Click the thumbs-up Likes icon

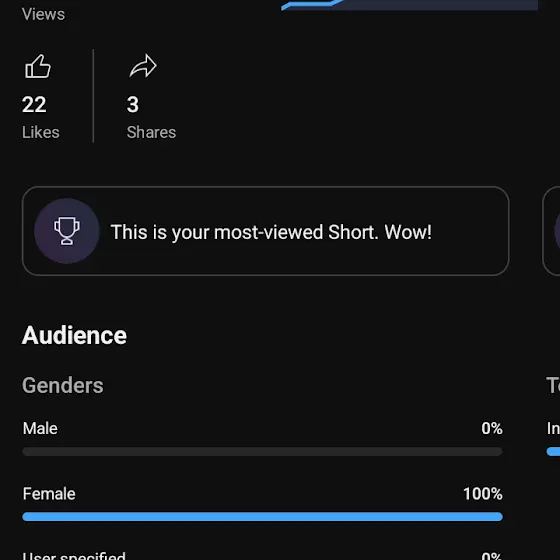(38, 66)
